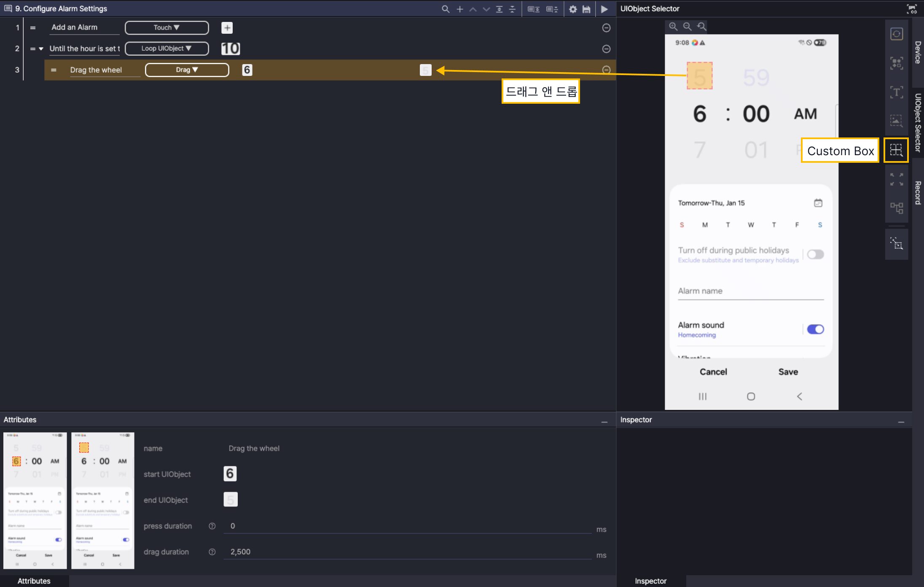Click the search magnifier in scenario toolbar

pos(445,9)
